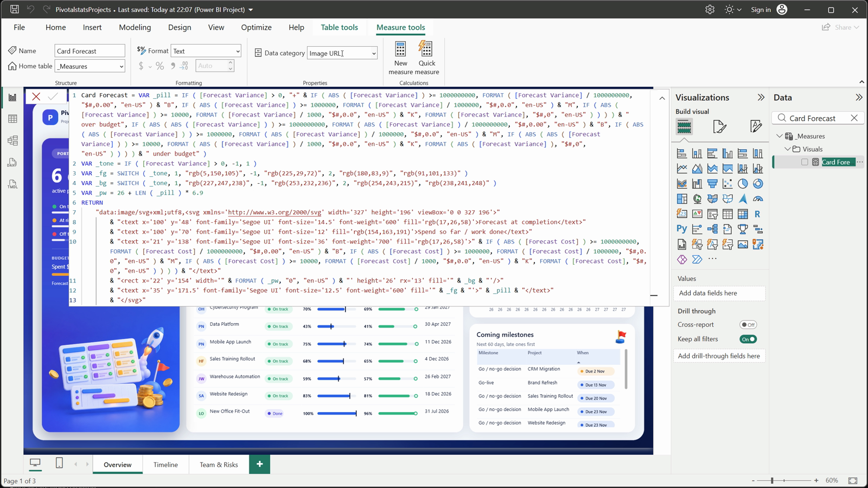868x488 pixels.
Task: Collapse the Visuals folder node
Action: pyautogui.click(x=788, y=149)
